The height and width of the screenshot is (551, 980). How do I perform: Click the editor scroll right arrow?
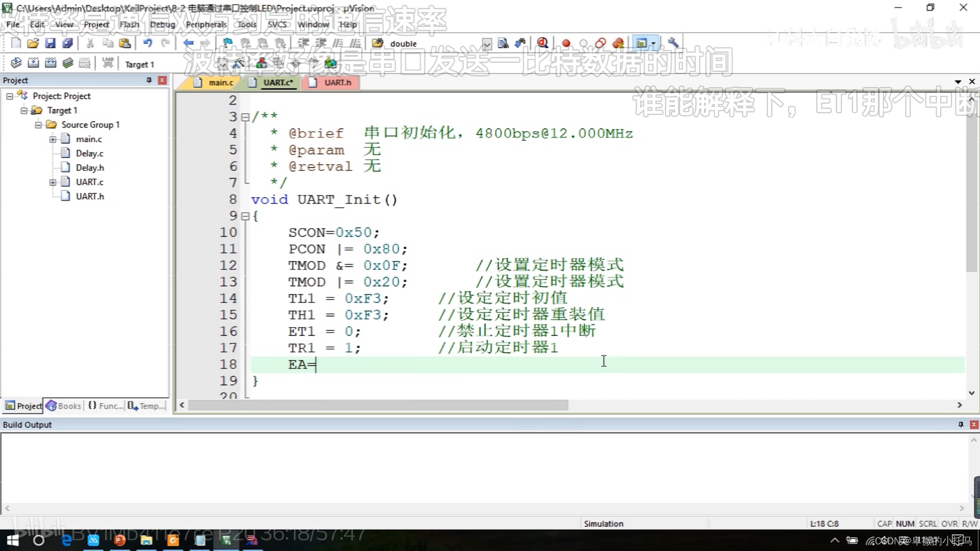click(960, 405)
